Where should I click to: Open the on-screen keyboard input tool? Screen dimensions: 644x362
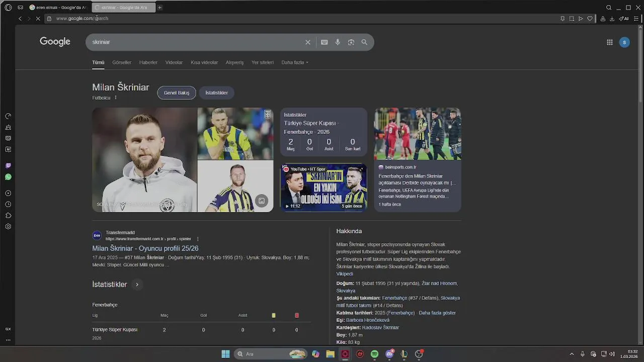tap(325, 42)
